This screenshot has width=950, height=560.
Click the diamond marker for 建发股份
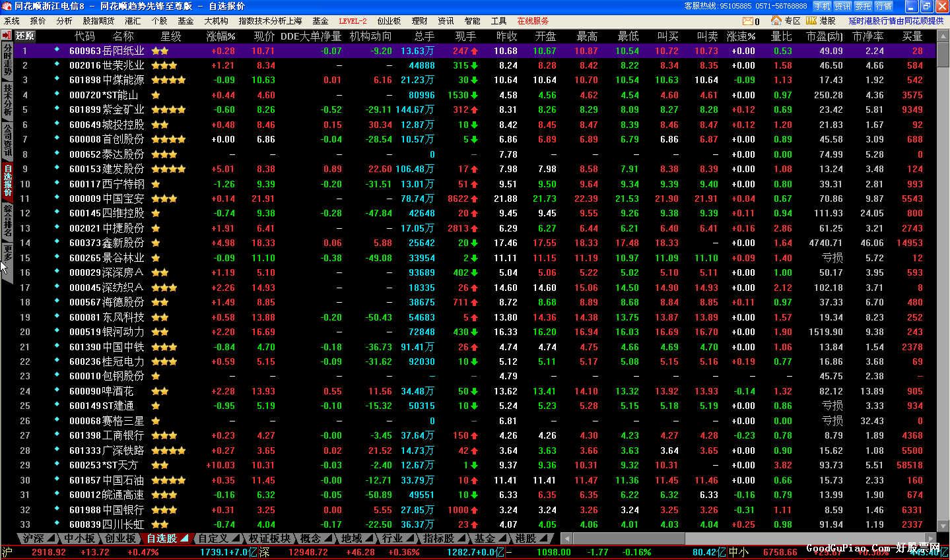click(57, 169)
